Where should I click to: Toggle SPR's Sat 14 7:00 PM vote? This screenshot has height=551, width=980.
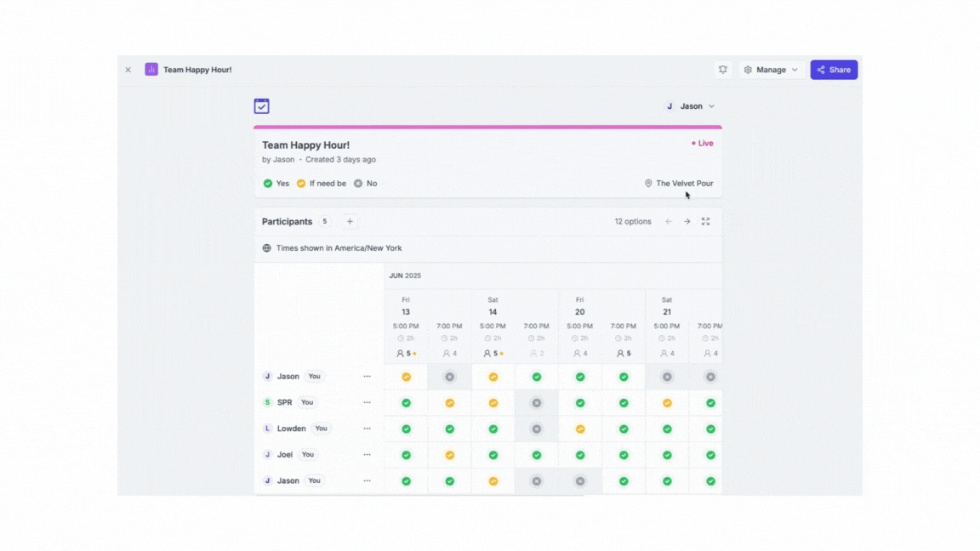(x=536, y=403)
